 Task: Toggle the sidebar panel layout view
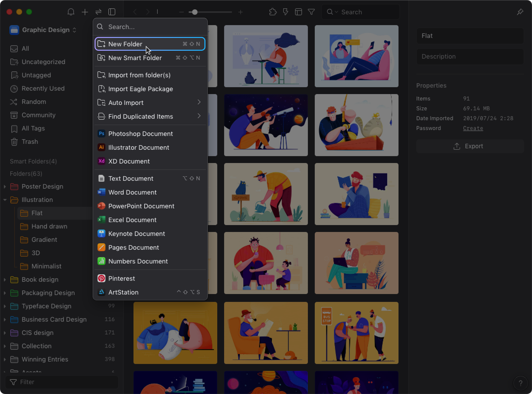pos(112,12)
